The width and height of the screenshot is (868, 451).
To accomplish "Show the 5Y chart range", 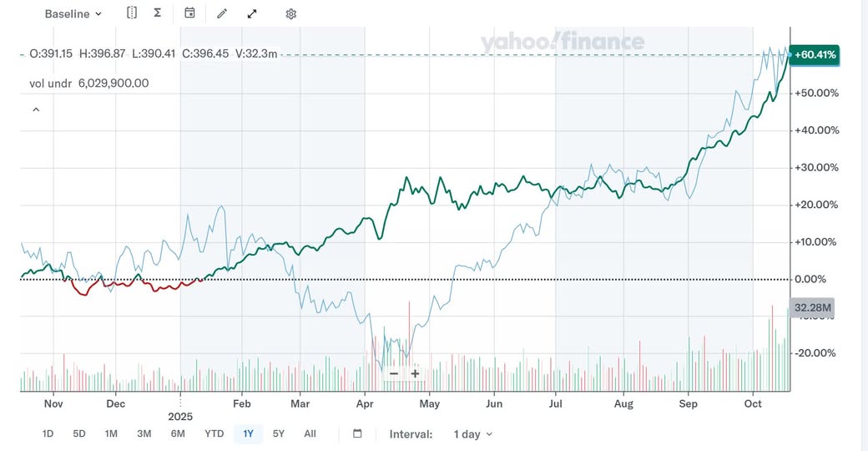I will (279, 433).
